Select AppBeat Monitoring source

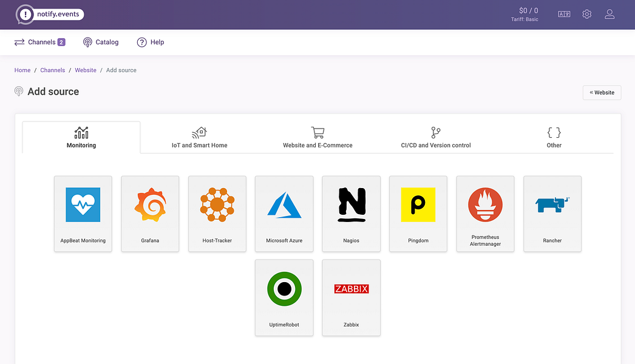(x=83, y=214)
